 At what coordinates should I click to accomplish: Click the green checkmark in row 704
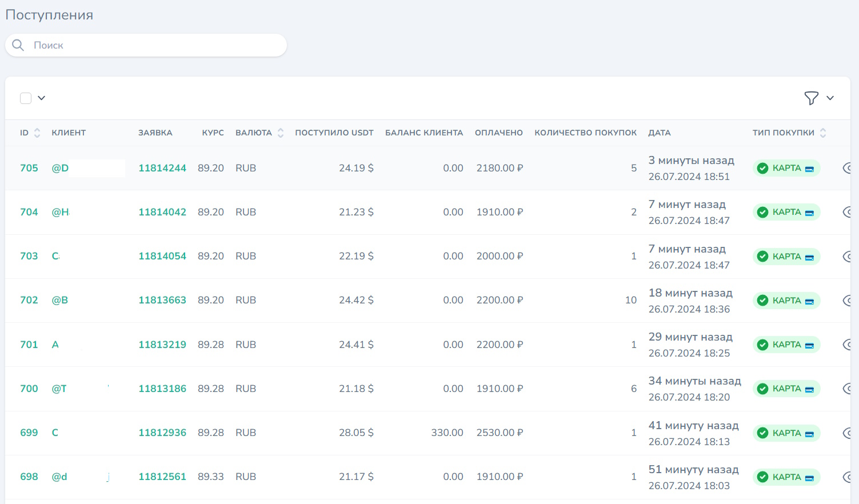pyautogui.click(x=762, y=213)
